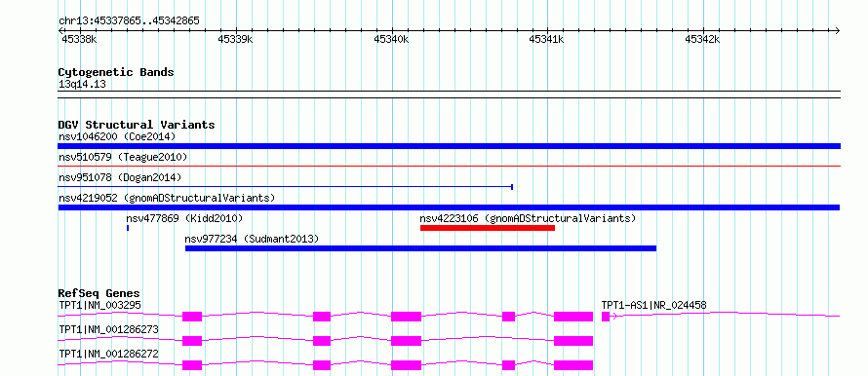Viewport: 868px width, 376px height.
Task: Select the last, widest exon of NM_003295
Action: [x=573, y=317]
